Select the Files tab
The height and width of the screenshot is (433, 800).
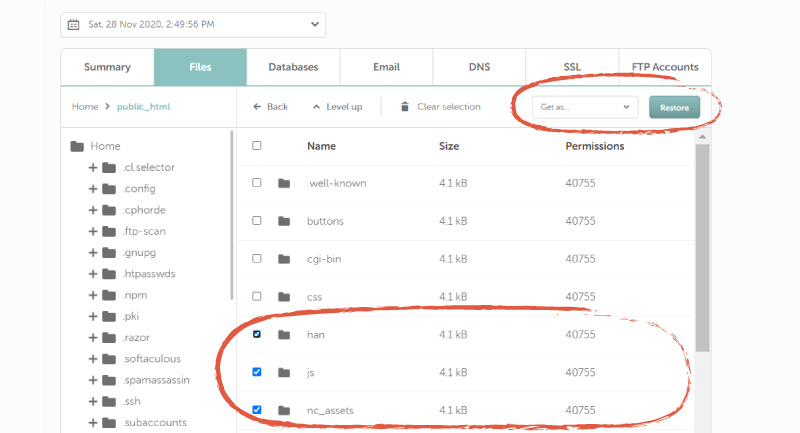(201, 67)
